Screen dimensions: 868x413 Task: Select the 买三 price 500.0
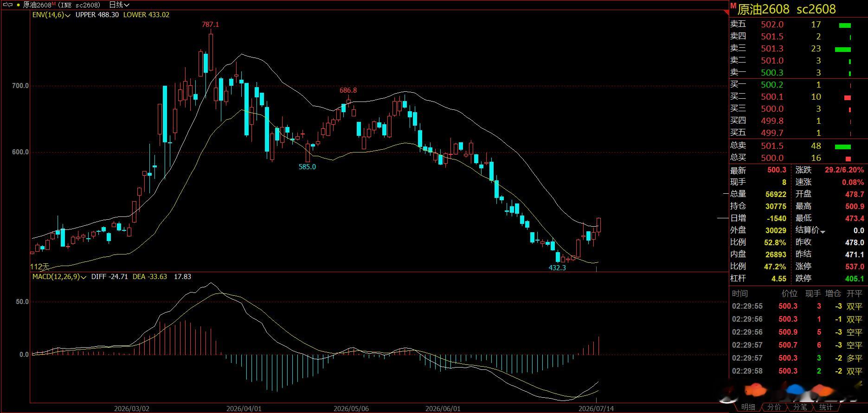[772, 109]
